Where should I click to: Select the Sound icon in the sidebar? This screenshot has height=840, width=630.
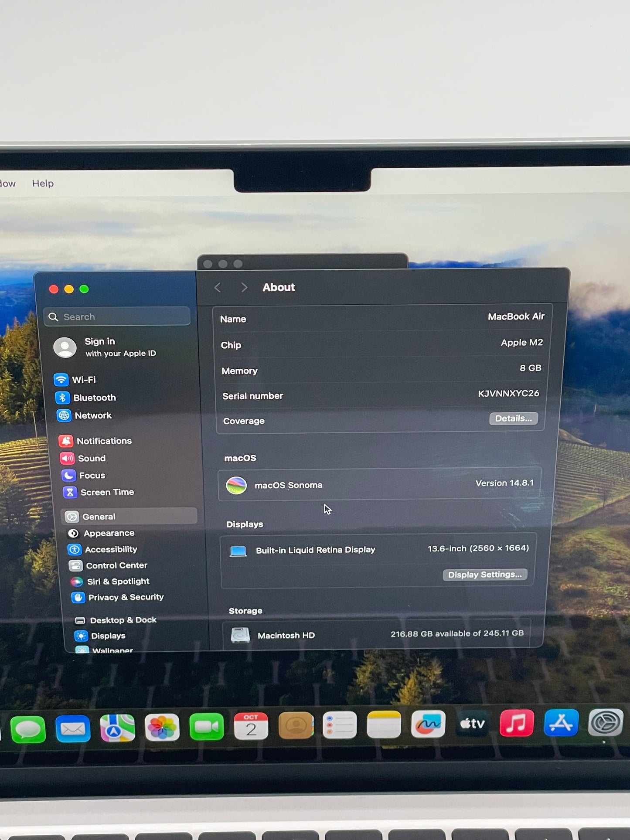click(x=67, y=458)
